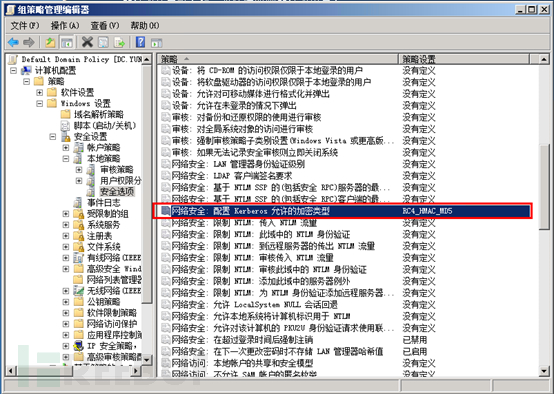The image size is (554, 394).
Task: Open Properties toolbar icon
Action: click(x=103, y=42)
